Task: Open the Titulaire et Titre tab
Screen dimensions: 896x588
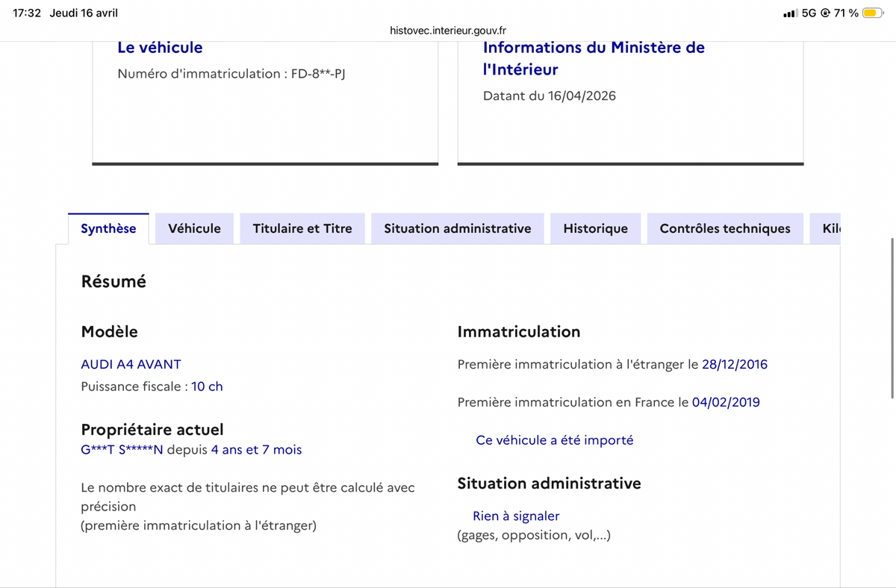Action: (x=302, y=228)
